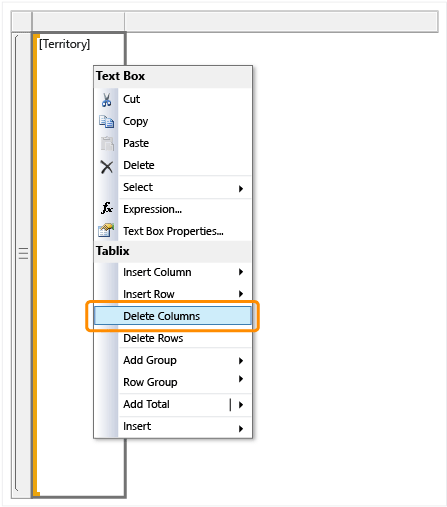Click the Text Box Properties icon
The height and width of the screenshot is (507, 447).
coord(106,230)
